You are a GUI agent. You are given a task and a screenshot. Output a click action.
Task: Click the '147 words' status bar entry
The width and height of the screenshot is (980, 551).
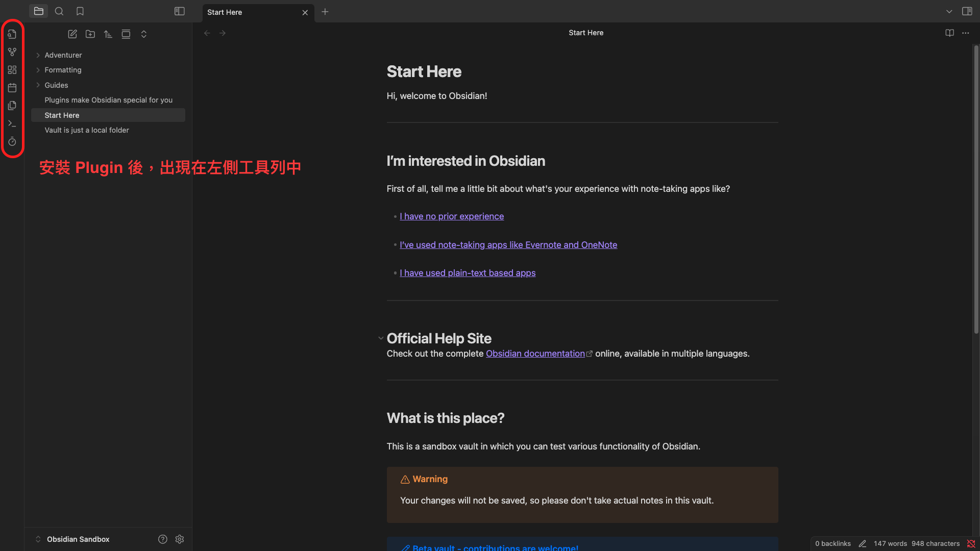tap(890, 544)
